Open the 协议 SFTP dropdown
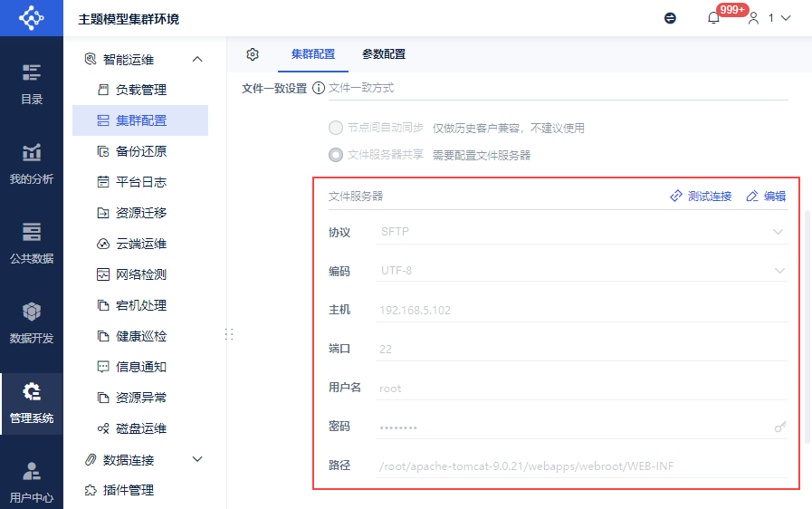Screen dimensions: 812x509 [582, 232]
